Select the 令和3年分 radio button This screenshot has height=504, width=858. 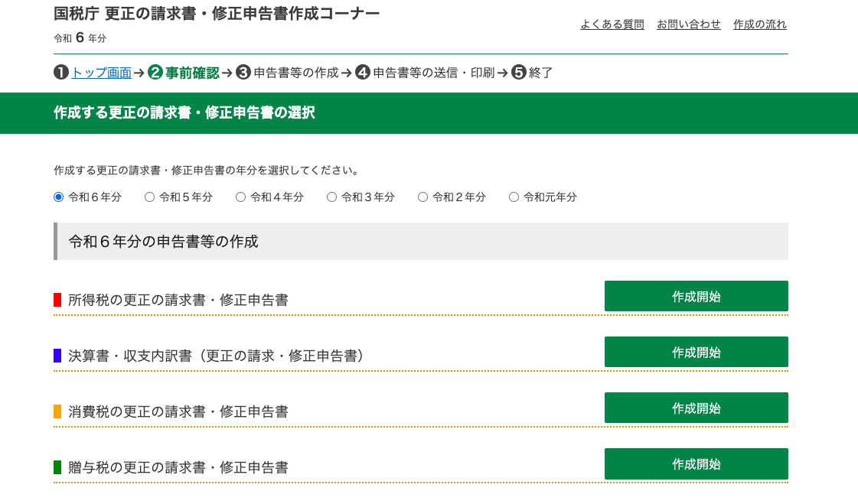[x=331, y=197]
